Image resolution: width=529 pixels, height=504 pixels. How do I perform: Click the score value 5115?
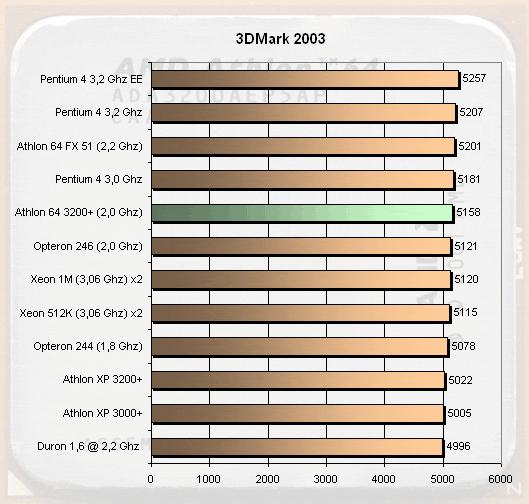(x=465, y=313)
